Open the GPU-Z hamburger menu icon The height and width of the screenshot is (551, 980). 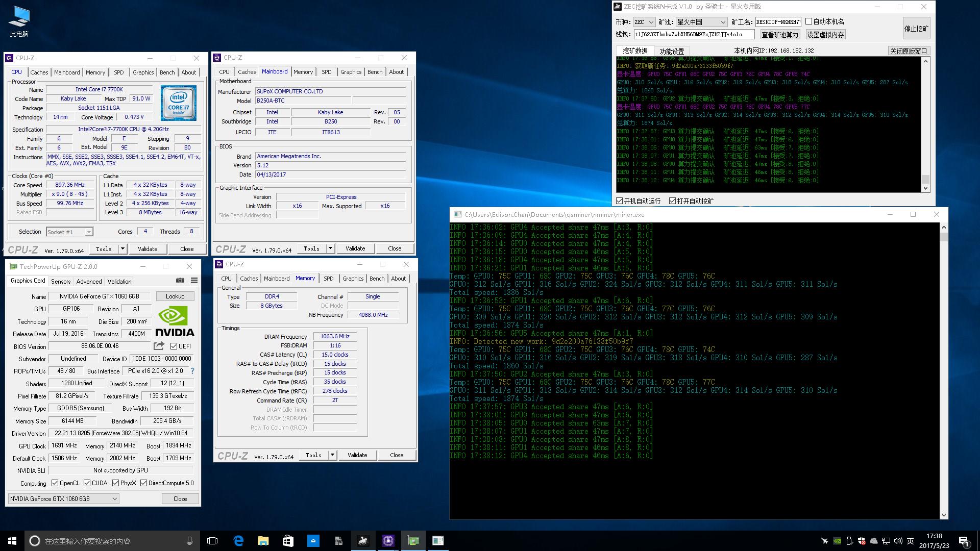tap(194, 280)
